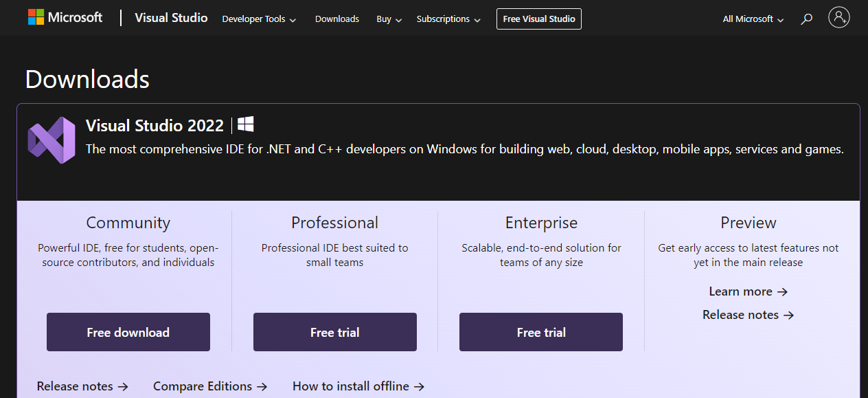Image resolution: width=868 pixels, height=398 pixels.
Task: Open Preview Release notes link
Action: (748, 315)
